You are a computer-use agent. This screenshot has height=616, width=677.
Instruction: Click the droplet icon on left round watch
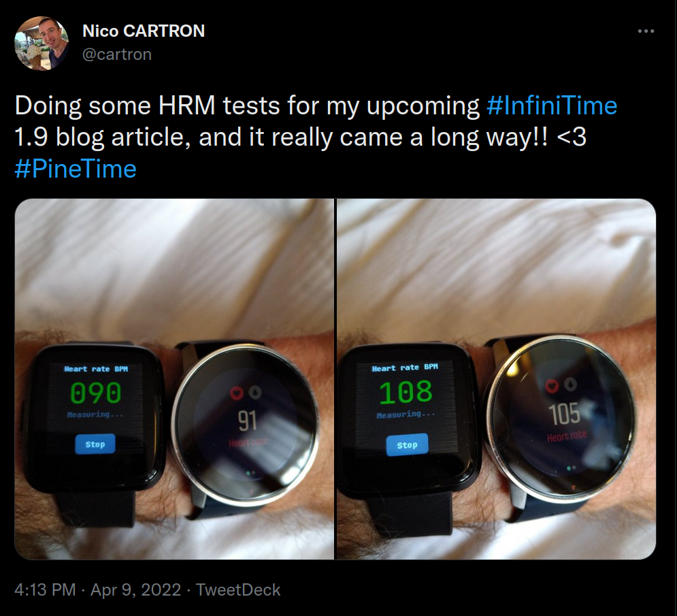(253, 393)
